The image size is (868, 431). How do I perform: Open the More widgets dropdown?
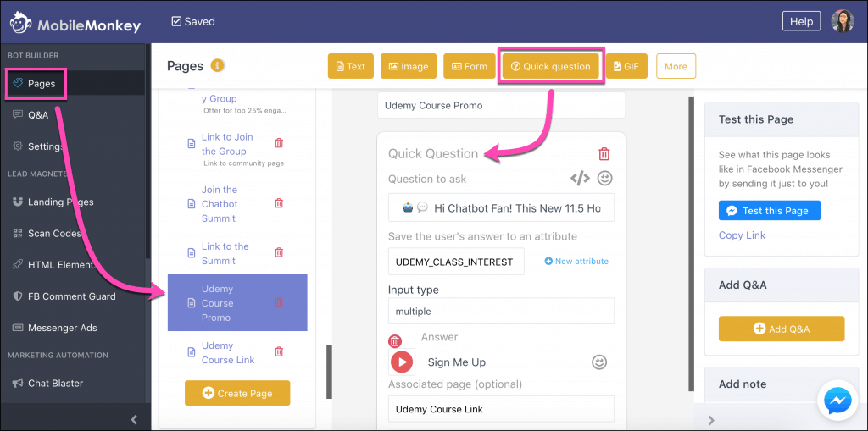pos(676,66)
